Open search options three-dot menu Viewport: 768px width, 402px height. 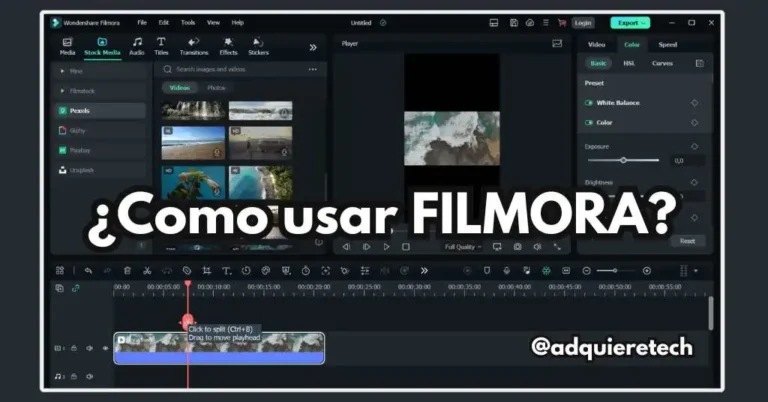tap(312, 70)
